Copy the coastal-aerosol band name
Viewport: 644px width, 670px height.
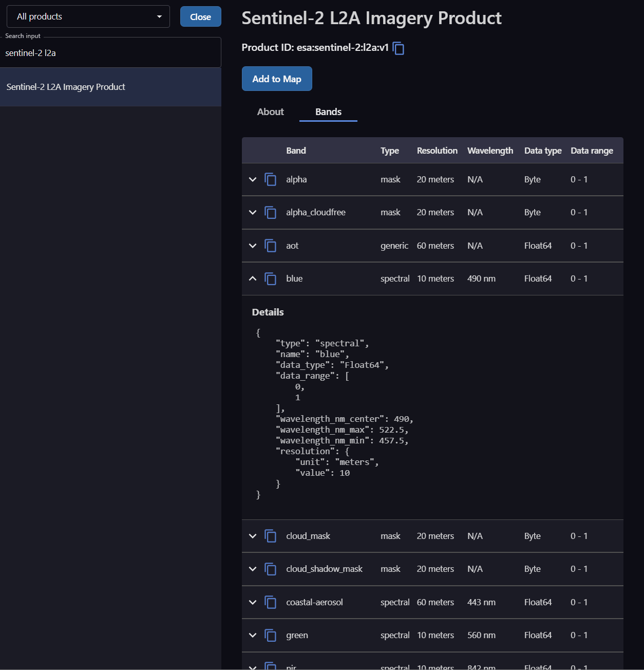click(x=270, y=602)
